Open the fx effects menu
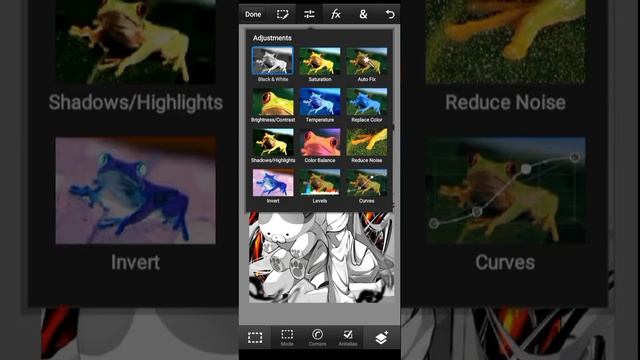Screen dimensions: 640x360 (x=336, y=14)
